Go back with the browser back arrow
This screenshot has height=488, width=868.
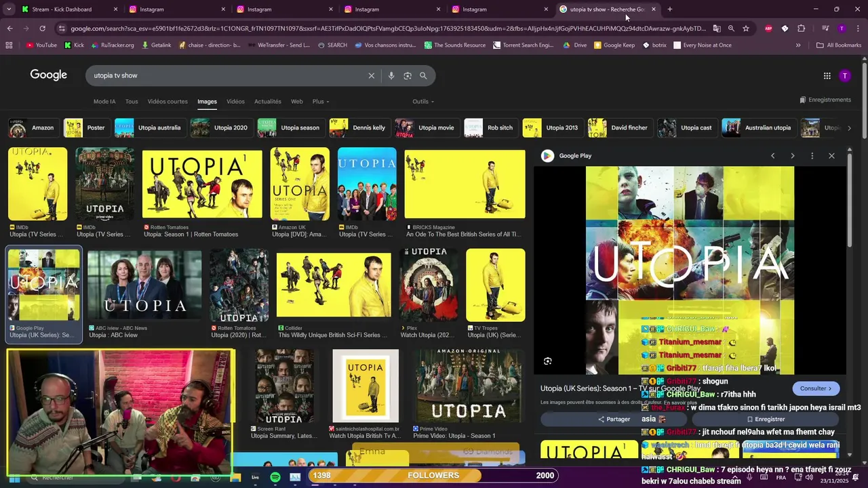coord(9,28)
